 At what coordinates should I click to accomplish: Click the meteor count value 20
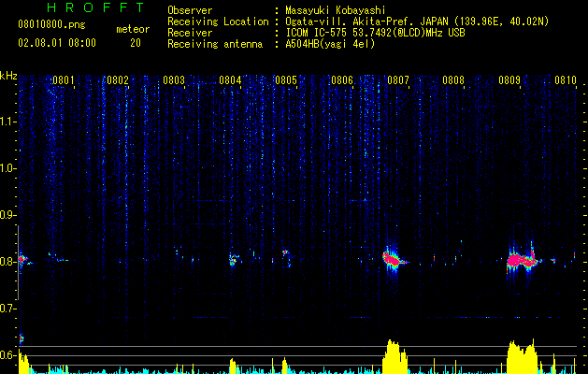click(136, 43)
